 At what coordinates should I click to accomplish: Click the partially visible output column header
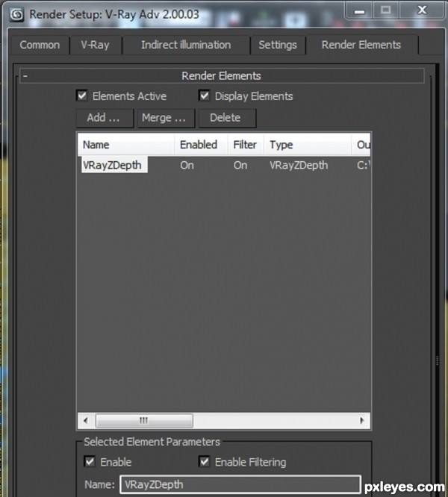tap(361, 145)
